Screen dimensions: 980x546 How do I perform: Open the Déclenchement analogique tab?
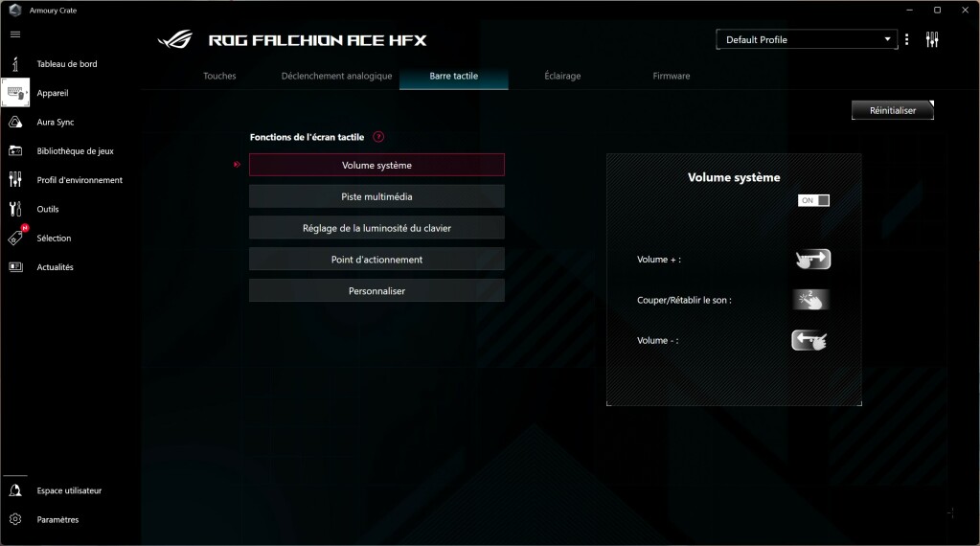click(336, 76)
